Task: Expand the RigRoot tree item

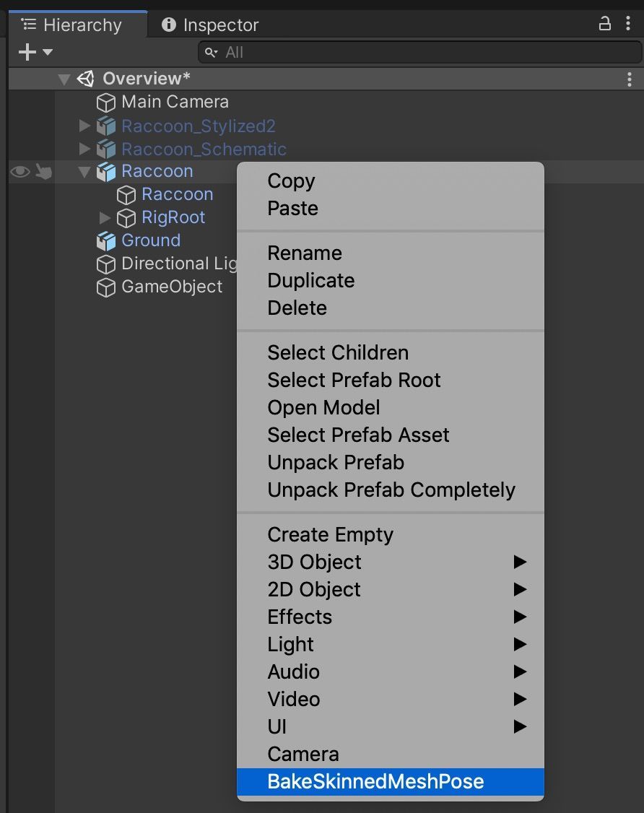Action: pos(105,217)
